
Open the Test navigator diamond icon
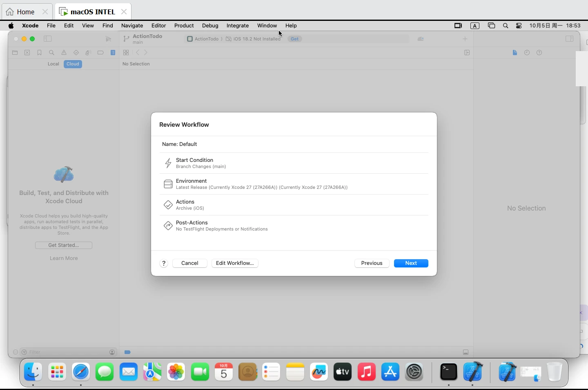76,53
